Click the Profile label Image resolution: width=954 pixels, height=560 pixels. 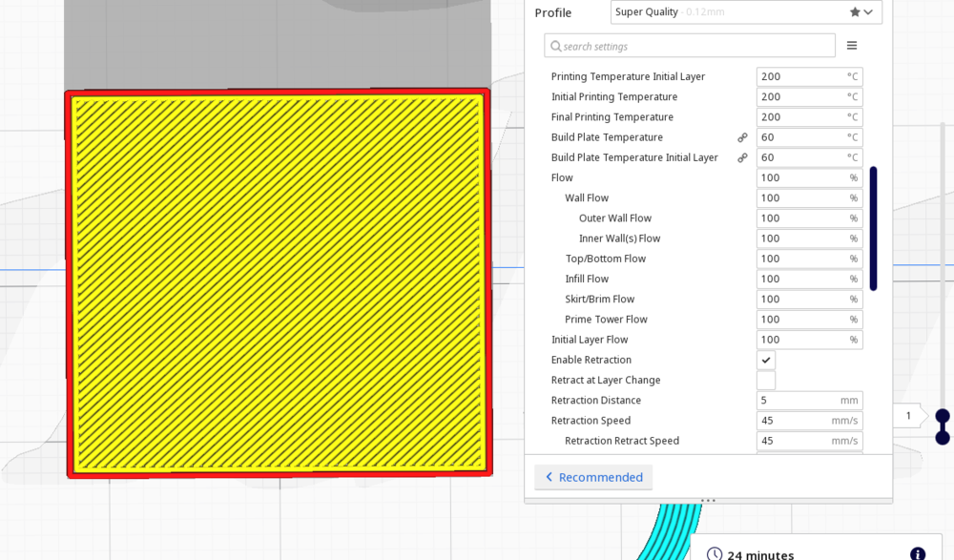pyautogui.click(x=553, y=12)
